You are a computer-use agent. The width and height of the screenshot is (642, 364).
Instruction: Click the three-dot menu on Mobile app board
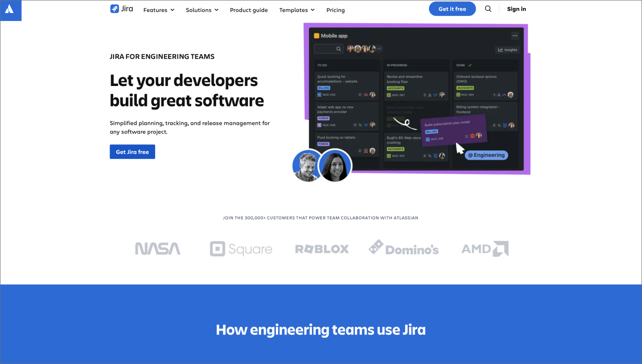[515, 36]
